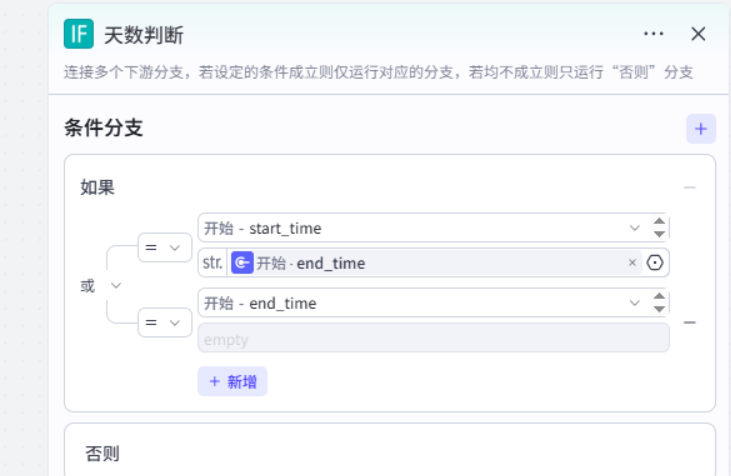Viewport: 731px width, 476px height.
Task: Click the stepper arrows on the start_time row
Action: pos(658,228)
